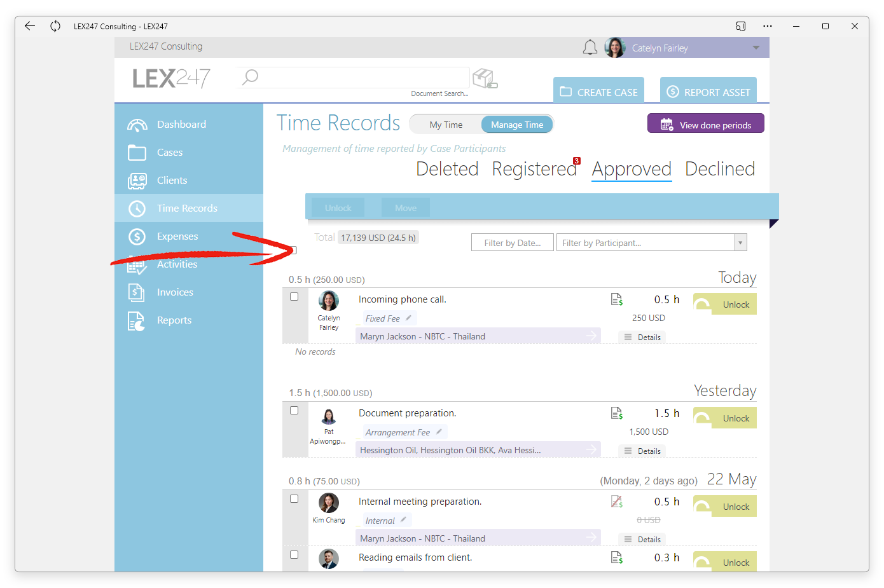
Task: Click the REPORT ASSET button
Action: 708,92
